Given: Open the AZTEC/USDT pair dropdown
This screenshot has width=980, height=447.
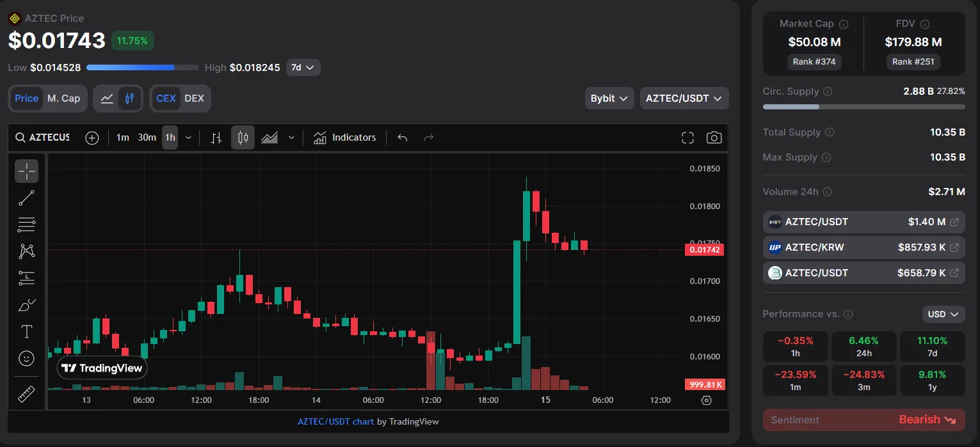Looking at the screenshot, I should [x=684, y=98].
